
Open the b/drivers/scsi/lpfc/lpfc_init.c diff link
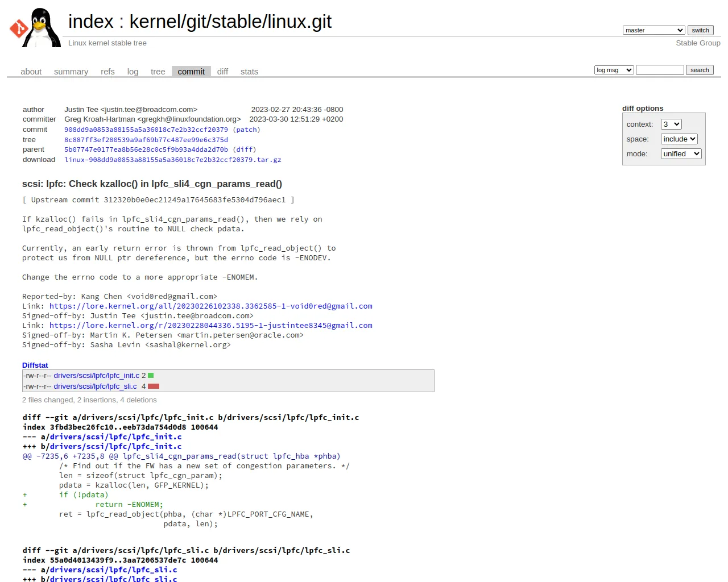[115, 447]
